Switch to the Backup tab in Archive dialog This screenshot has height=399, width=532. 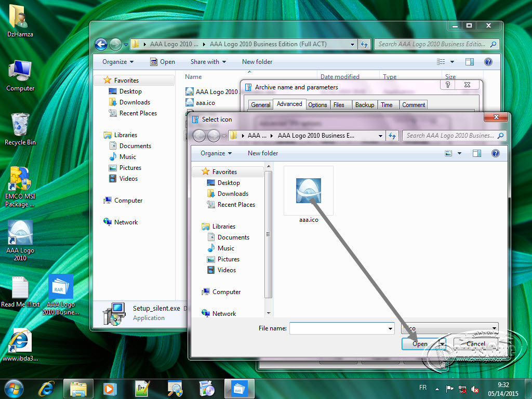(364, 105)
